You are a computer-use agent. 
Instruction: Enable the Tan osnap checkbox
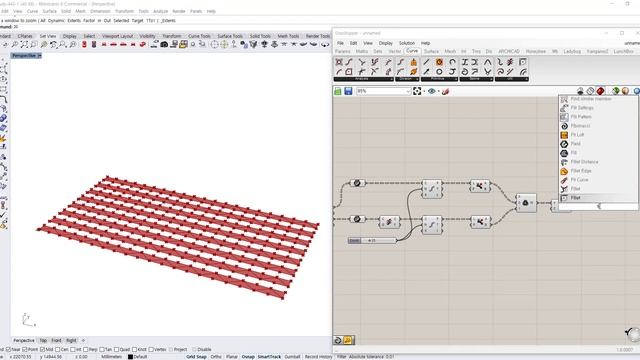102,349
